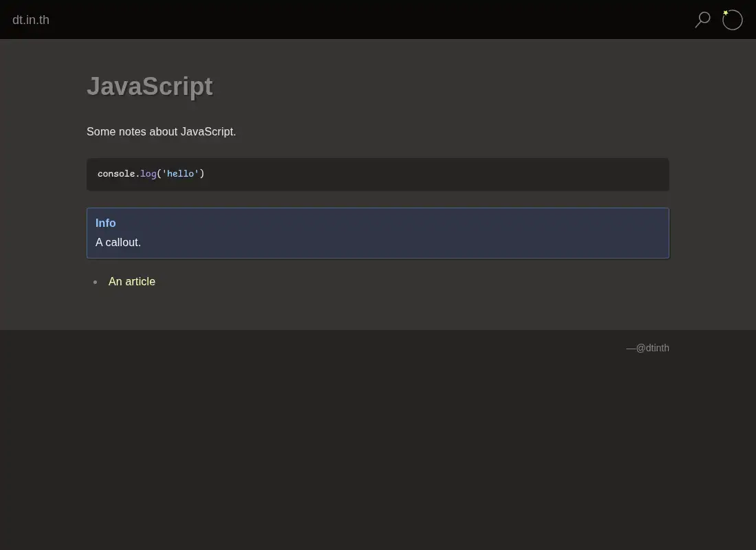The width and height of the screenshot is (756, 550).
Task: Click the 'A callout.' text
Action: (x=118, y=242)
